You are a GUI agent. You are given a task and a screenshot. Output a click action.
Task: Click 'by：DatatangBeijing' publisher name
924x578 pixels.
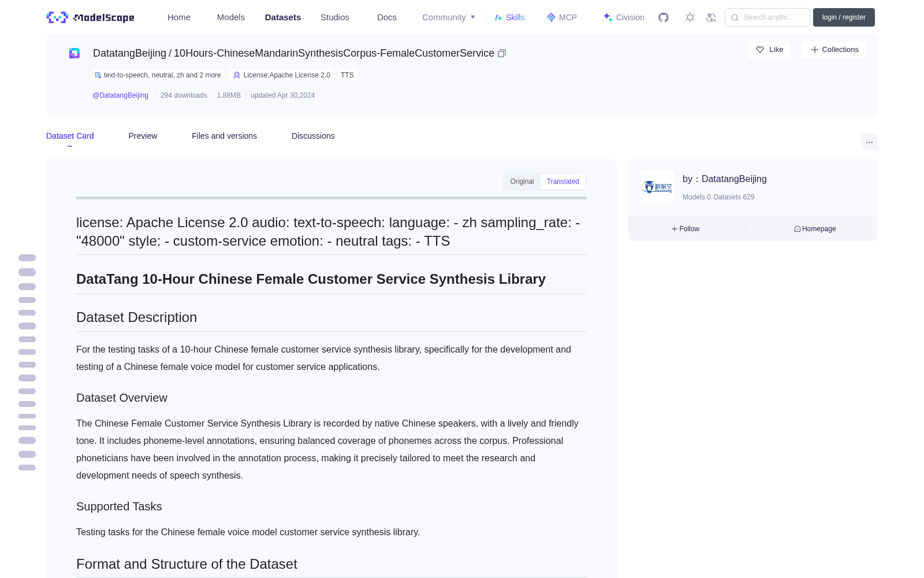[x=725, y=179]
